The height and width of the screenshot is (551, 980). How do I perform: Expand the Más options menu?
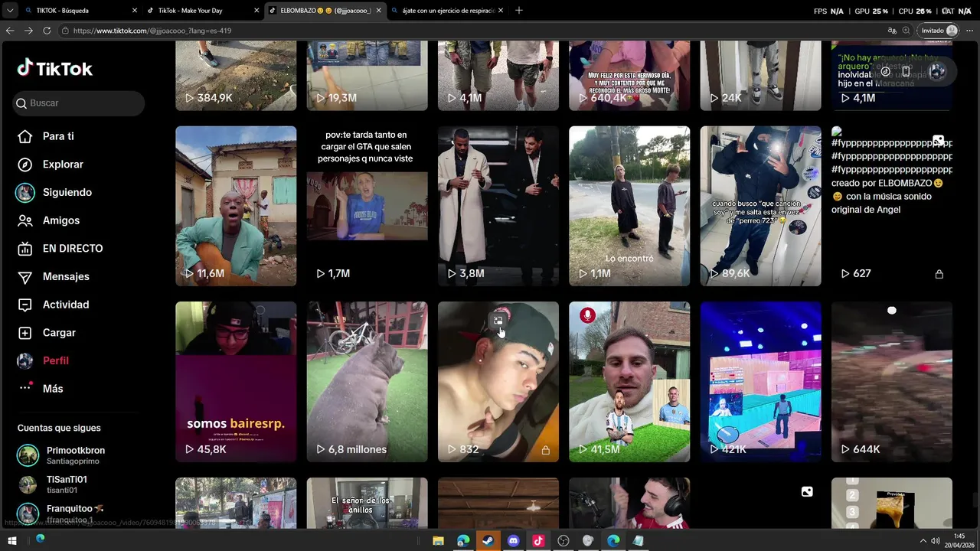coord(53,389)
